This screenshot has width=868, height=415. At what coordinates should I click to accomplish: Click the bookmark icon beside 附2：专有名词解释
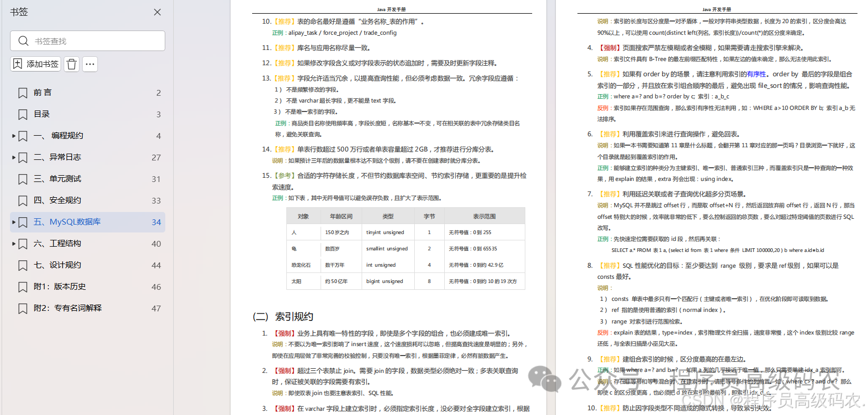point(23,309)
